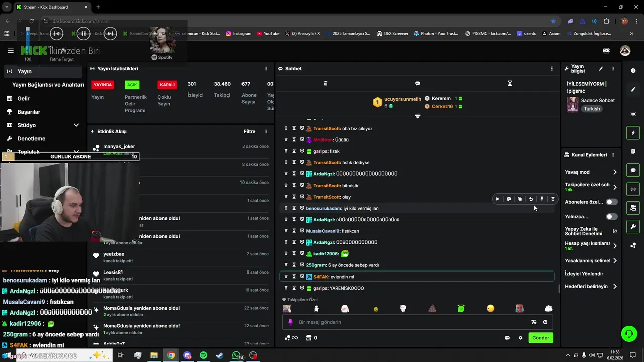The image size is (644, 362).
Task: Click the shield icon beside 250gram
Action: tap(302, 265)
